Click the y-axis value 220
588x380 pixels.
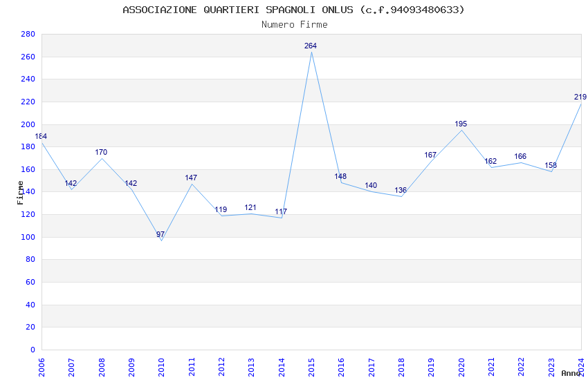(28, 102)
